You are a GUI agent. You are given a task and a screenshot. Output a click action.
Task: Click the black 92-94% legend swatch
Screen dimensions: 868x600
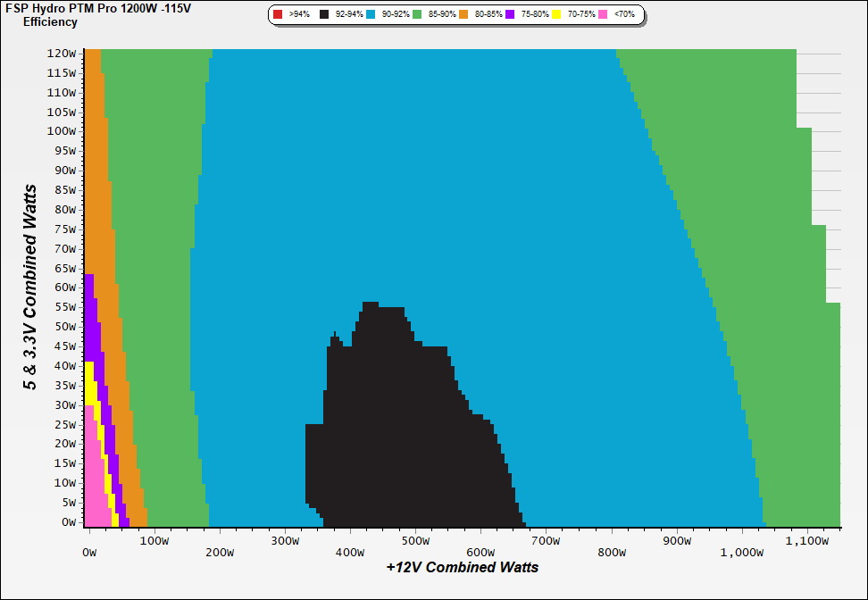click(x=324, y=15)
